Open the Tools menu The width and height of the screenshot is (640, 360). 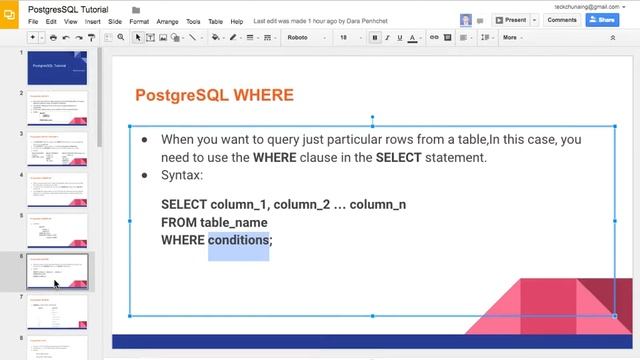click(x=193, y=22)
